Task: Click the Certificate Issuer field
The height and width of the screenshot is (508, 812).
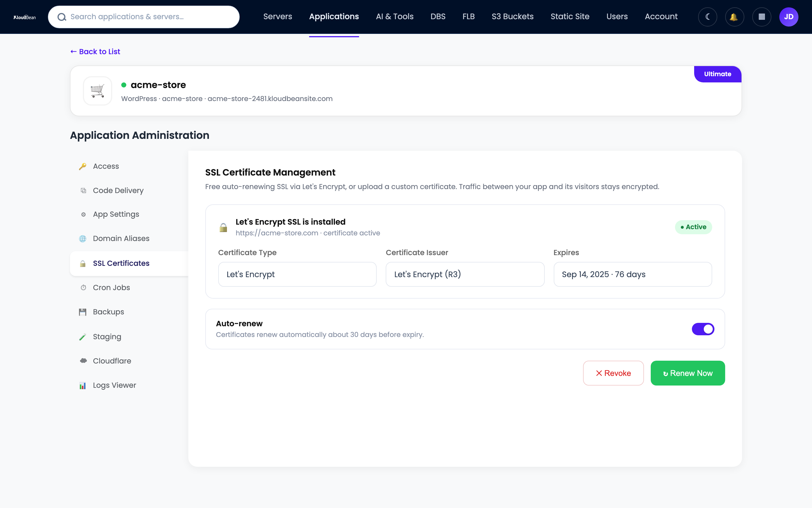Action: click(x=465, y=274)
